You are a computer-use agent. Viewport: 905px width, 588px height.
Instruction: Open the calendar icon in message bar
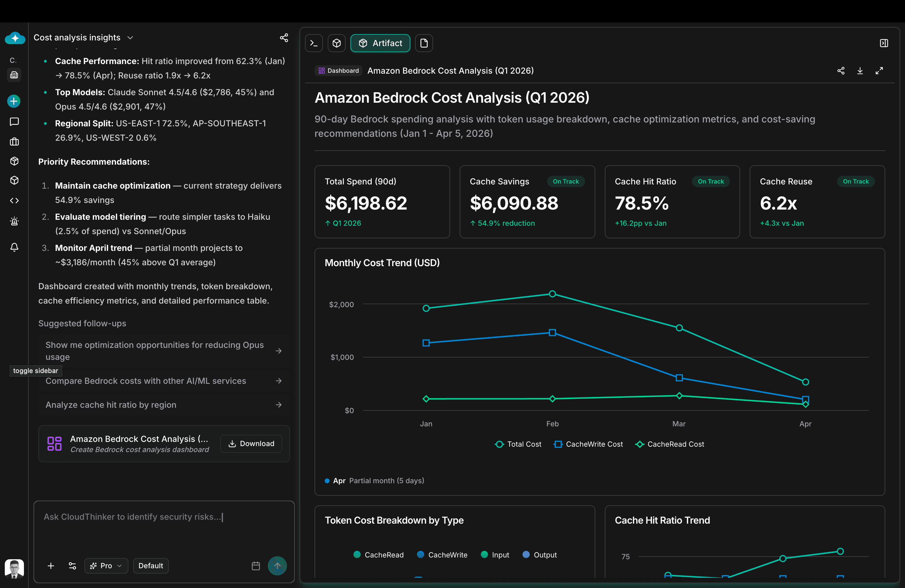pos(256,566)
